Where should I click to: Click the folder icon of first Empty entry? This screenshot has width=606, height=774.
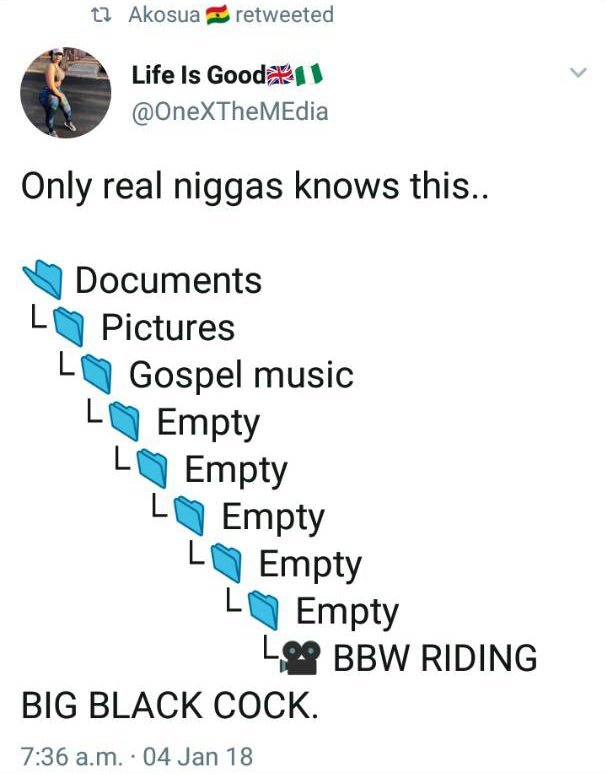click(x=124, y=421)
